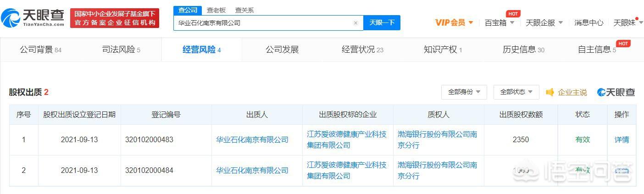This screenshot has height=194, width=644.
Task: Click the 出质股权数额 column header
Action: [521, 115]
